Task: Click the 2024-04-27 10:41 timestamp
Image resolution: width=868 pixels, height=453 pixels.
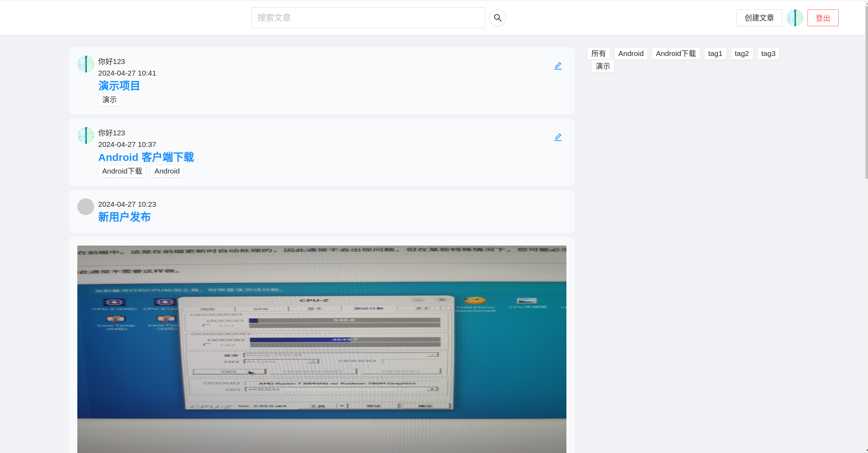Action: [x=127, y=73]
